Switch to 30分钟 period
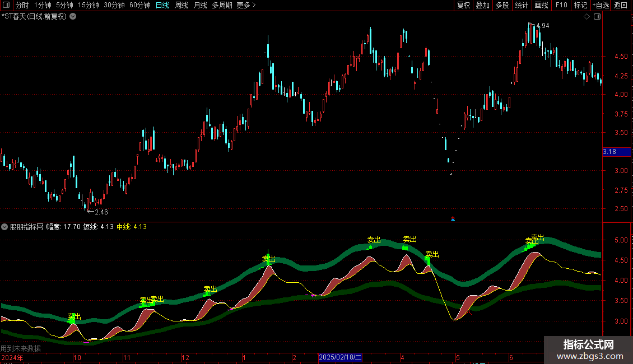Screen dimensions: 633x364 pyautogui.click(x=114, y=5)
